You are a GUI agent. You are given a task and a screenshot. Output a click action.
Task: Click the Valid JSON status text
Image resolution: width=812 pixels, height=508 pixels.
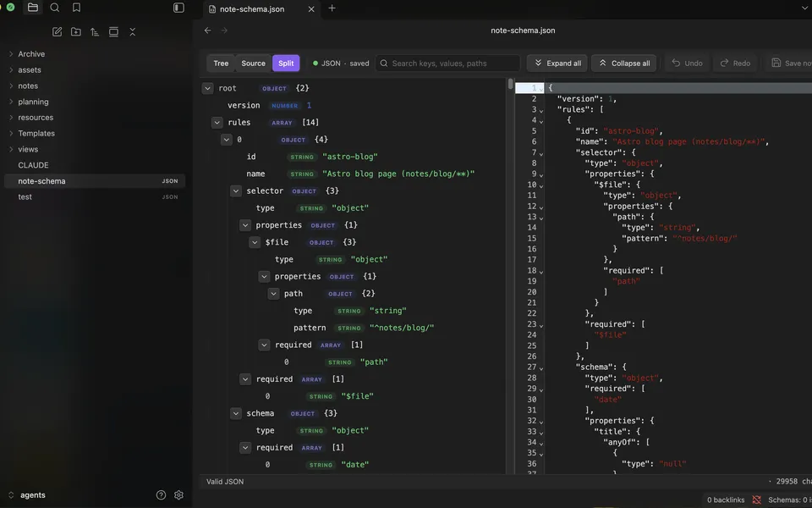point(225,482)
